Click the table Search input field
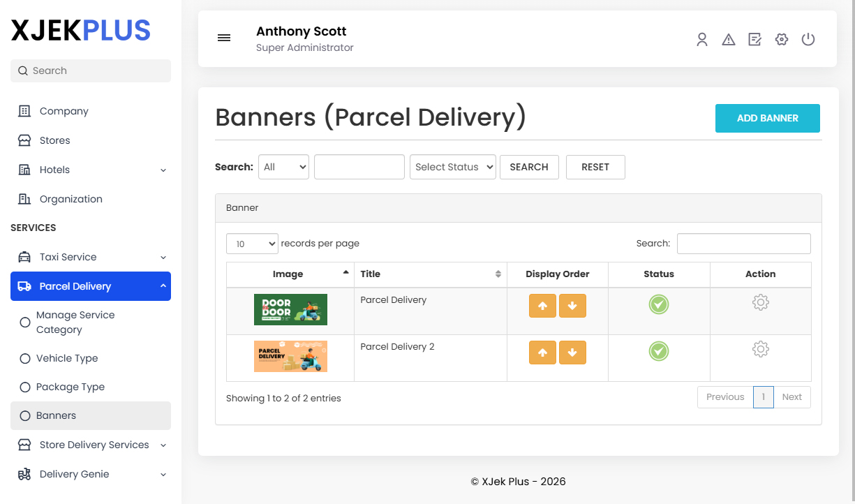855x504 pixels. pos(743,244)
